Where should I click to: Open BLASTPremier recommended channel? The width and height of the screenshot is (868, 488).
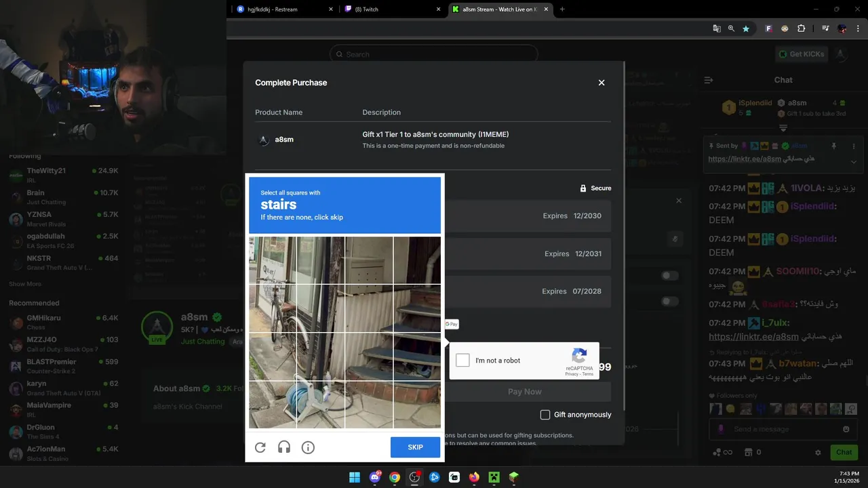pos(64,366)
